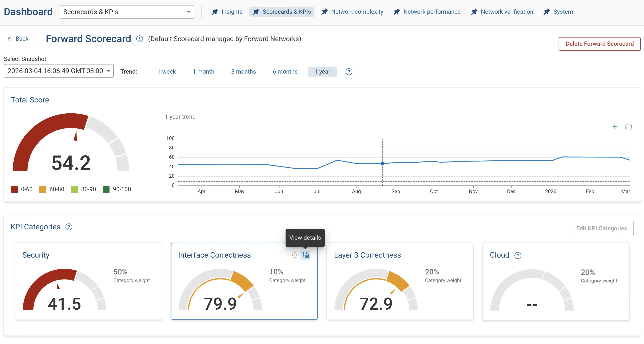Click the Forward Scorecard heading
This screenshot has height=344, width=644.
point(88,39)
